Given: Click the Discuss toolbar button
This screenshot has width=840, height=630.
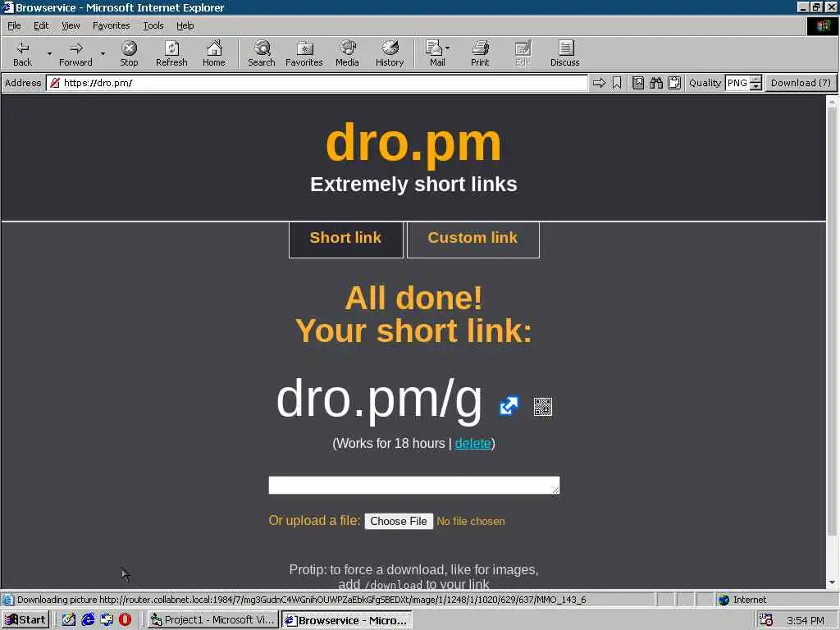Looking at the screenshot, I should coord(564,53).
